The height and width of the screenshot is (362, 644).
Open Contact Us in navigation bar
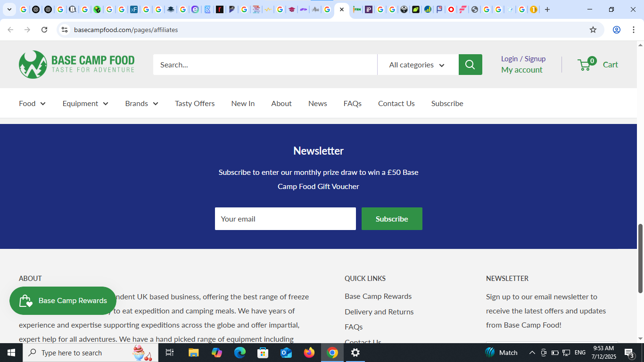tap(396, 103)
